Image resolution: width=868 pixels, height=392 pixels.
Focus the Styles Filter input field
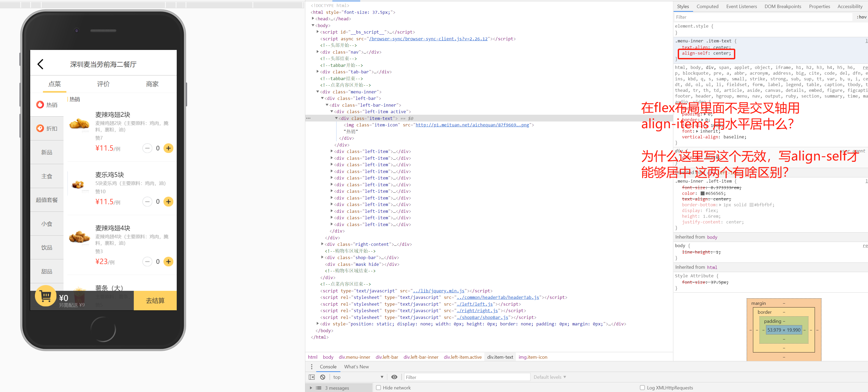(763, 17)
